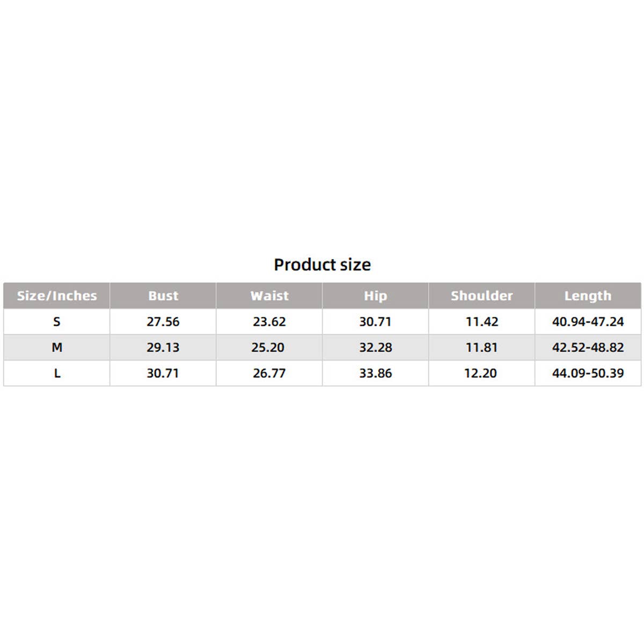Click the Product size title
644x644 pixels.
click(x=322, y=265)
